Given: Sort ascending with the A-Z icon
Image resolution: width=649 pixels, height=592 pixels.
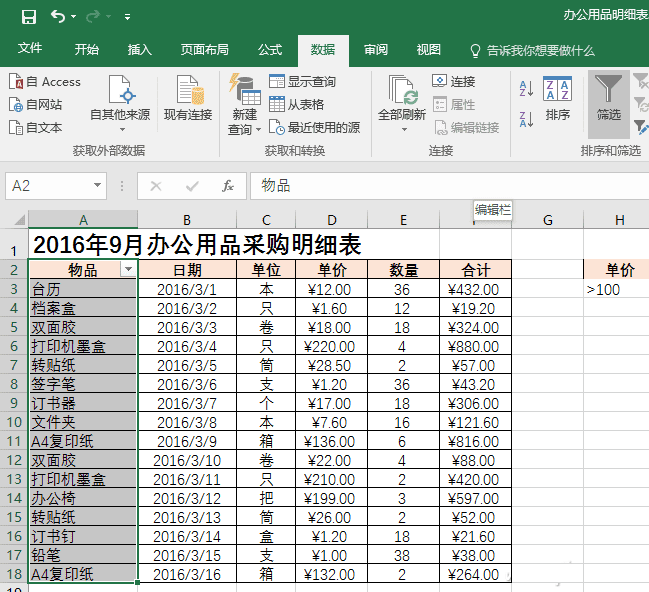Looking at the screenshot, I should tap(527, 89).
